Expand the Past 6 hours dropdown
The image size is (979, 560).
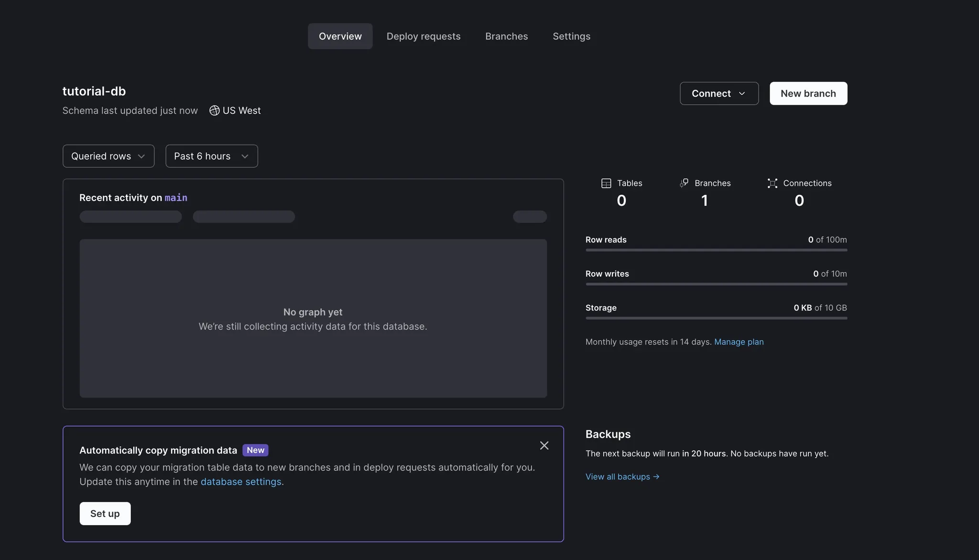pyautogui.click(x=211, y=156)
